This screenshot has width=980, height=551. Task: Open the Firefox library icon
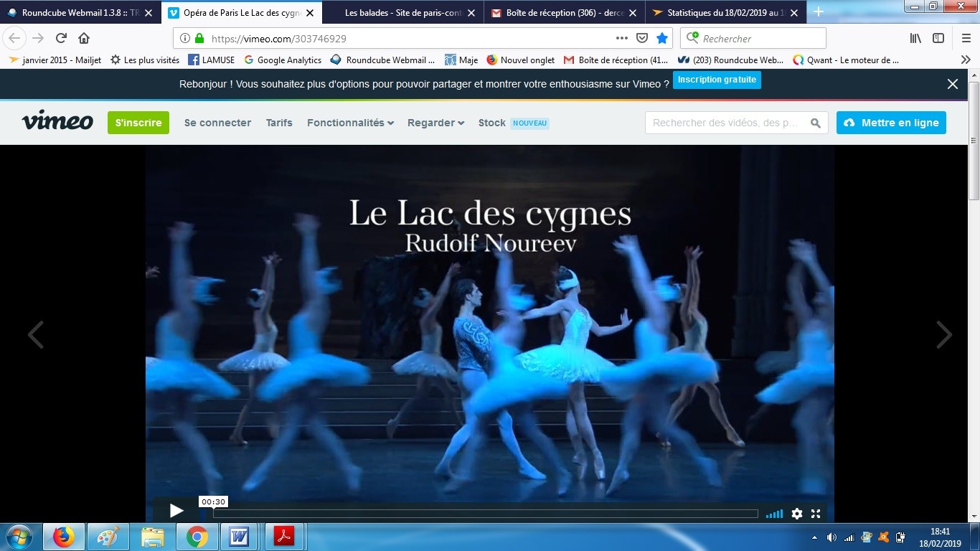(915, 38)
